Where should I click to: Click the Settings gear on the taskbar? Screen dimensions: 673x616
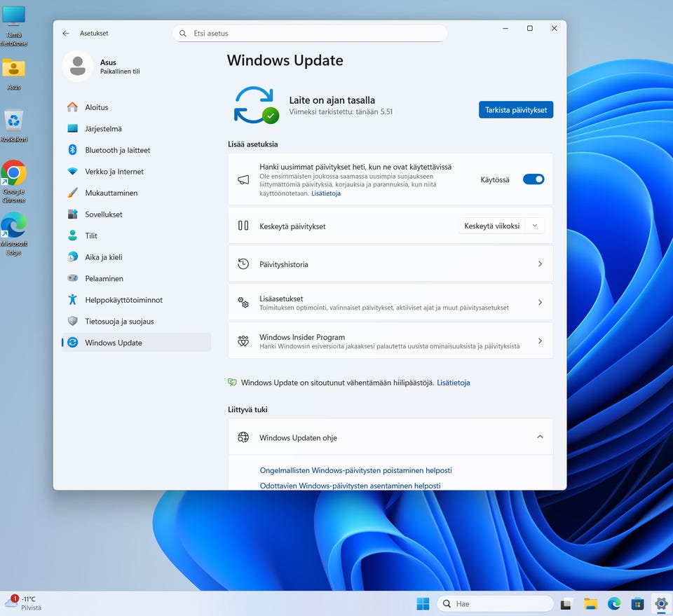pyautogui.click(x=661, y=603)
